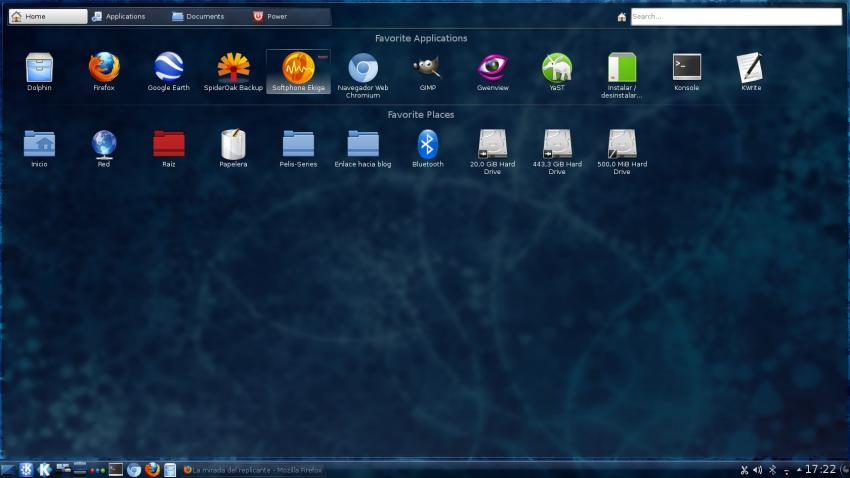Open Google Earth
This screenshot has width=850, height=478.
click(169, 72)
